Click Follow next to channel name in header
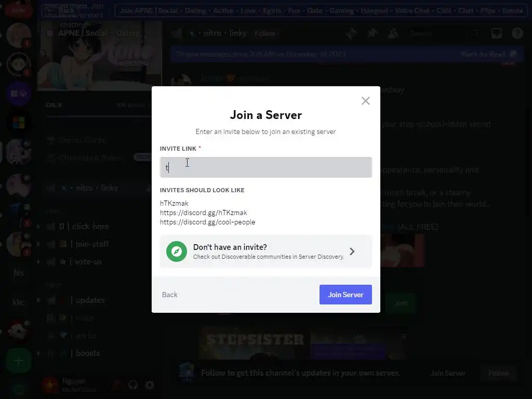The width and height of the screenshot is (532, 399). tap(265, 33)
